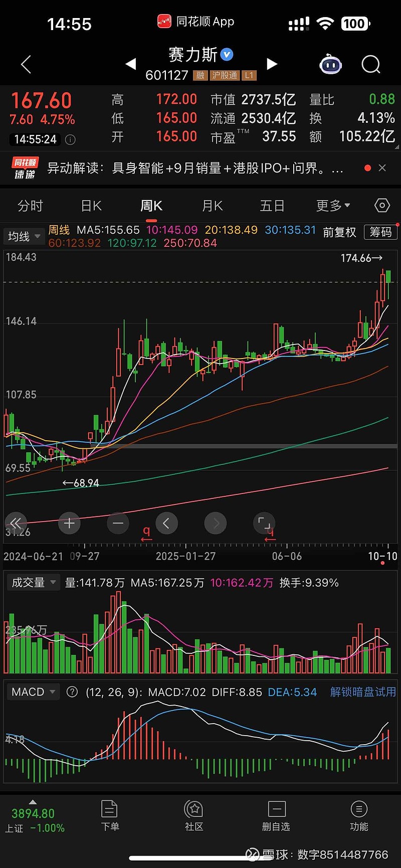Select the 周K tab
This screenshot has height=868, width=401.
coord(151,206)
